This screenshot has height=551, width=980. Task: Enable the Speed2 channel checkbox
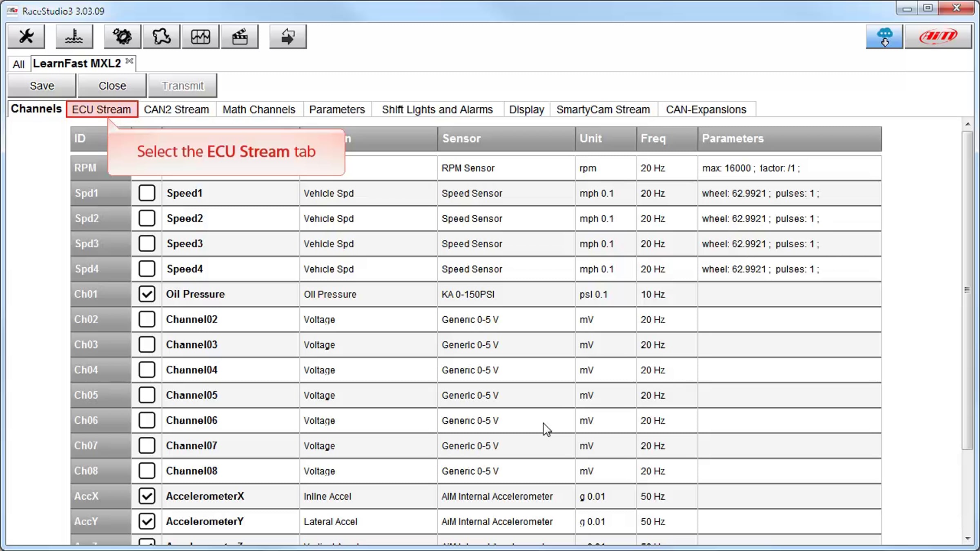(x=147, y=218)
